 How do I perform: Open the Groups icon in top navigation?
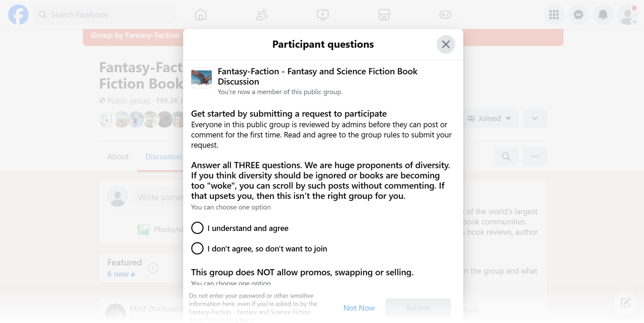point(262,14)
